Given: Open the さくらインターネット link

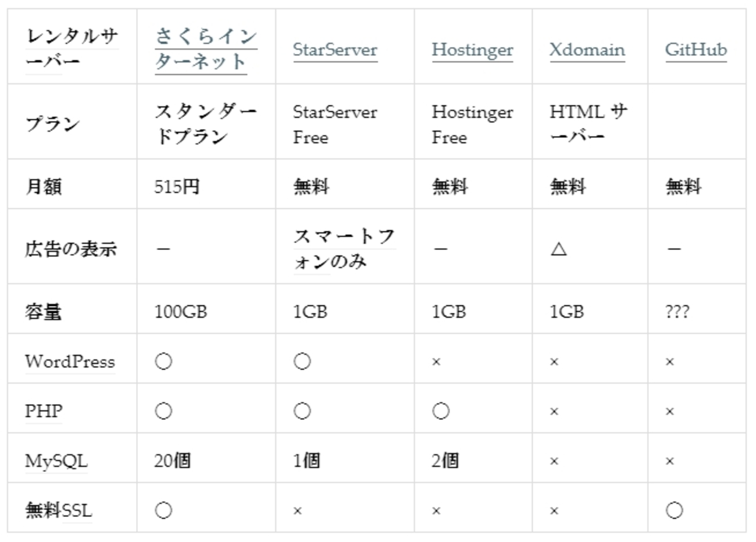Looking at the screenshot, I should click(x=205, y=49).
